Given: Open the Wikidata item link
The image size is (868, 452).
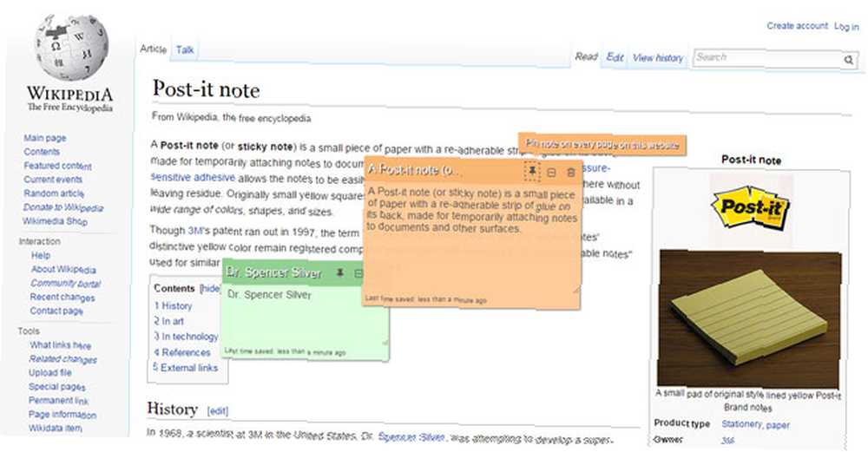Looking at the screenshot, I should (x=55, y=429).
